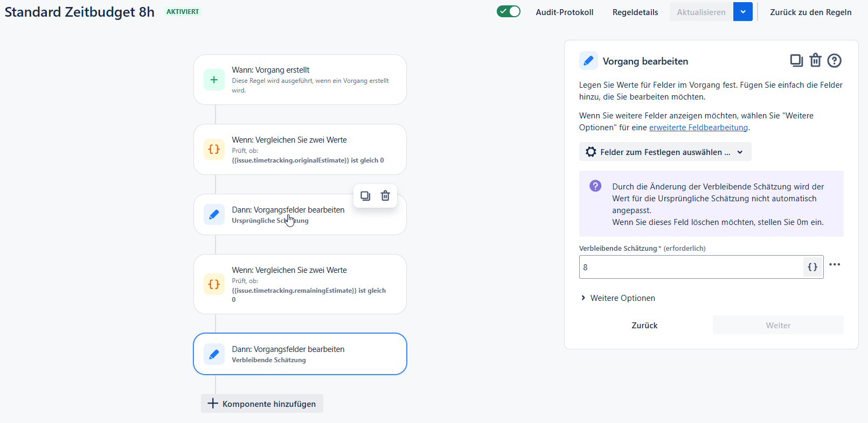Go back via Zurück zu den Regeln

[x=811, y=12]
